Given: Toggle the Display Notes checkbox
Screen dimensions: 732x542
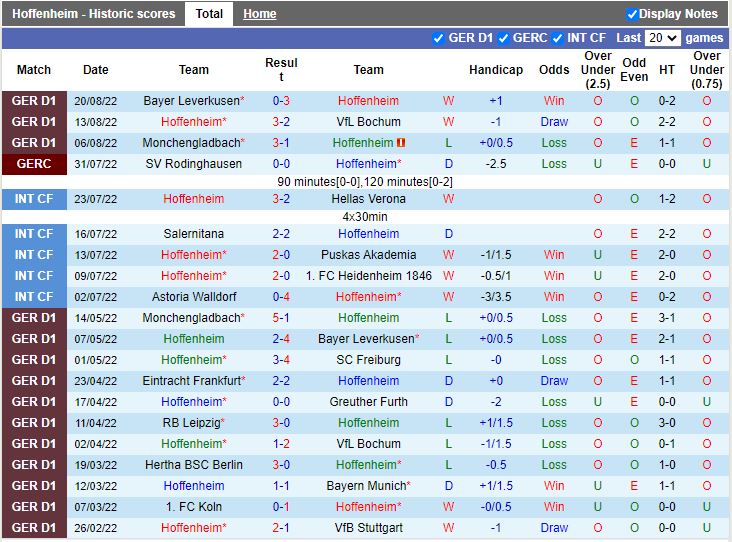Looking at the screenshot, I should click(632, 14).
